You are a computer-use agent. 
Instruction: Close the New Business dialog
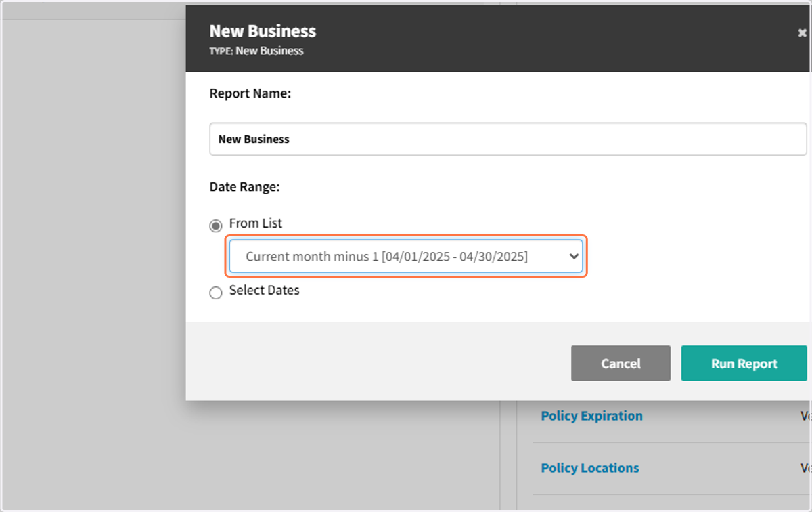(802, 32)
